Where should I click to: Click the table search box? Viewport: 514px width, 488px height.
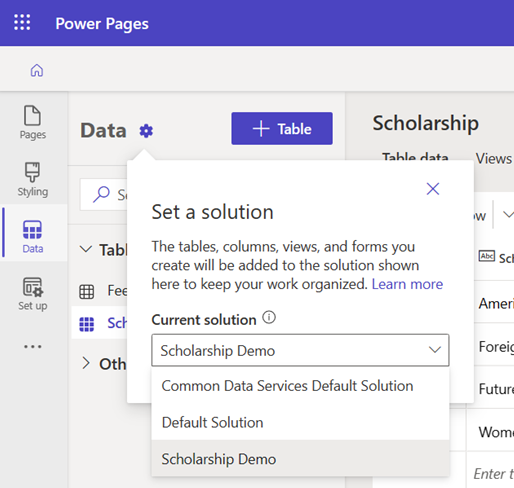click(104, 194)
